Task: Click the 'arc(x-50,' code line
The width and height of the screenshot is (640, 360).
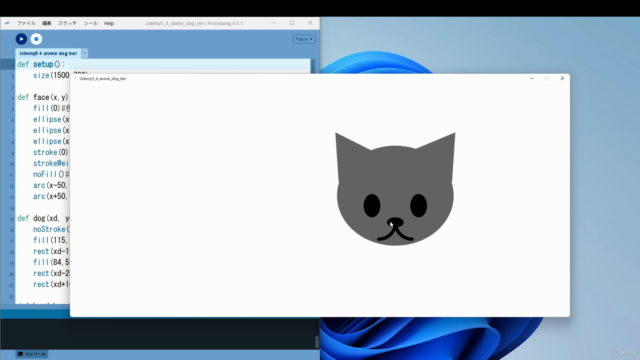Action: tap(51, 185)
